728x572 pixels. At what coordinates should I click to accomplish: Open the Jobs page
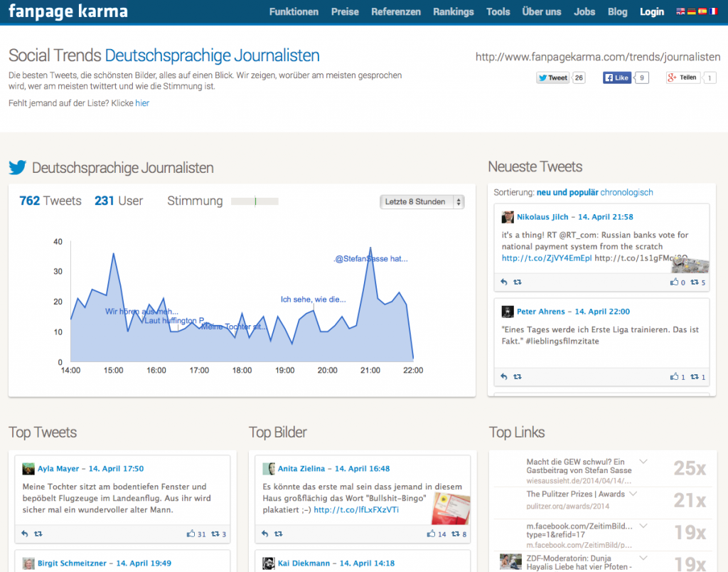click(584, 11)
